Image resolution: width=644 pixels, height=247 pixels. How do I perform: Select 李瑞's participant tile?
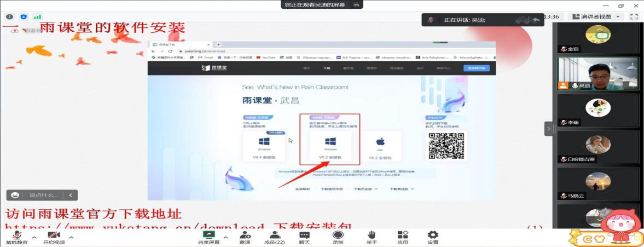[x=597, y=110]
